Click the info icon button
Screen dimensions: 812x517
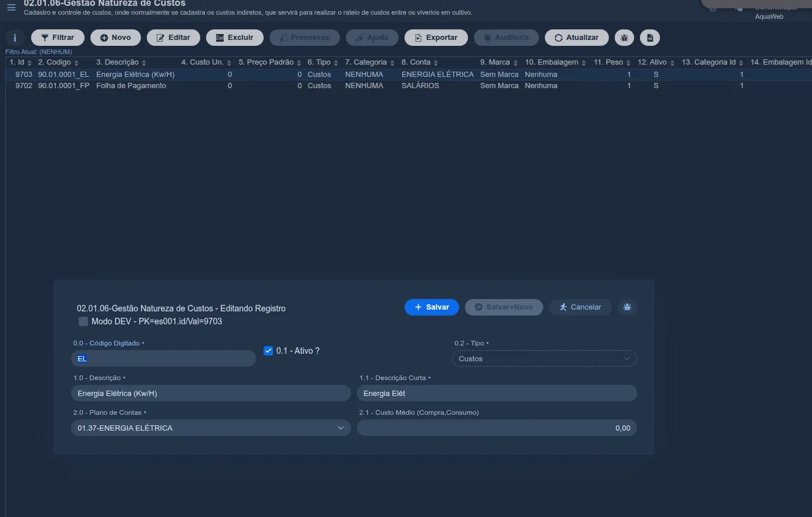tap(15, 38)
